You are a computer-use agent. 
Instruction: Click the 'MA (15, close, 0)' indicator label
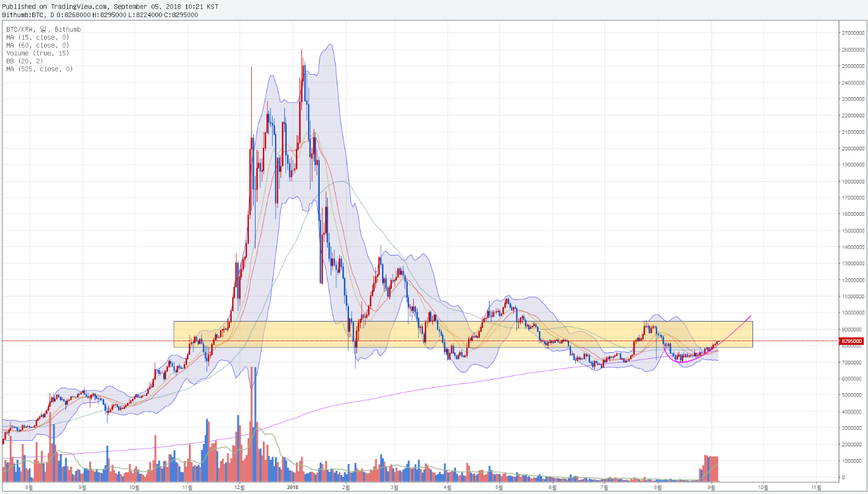coord(37,37)
